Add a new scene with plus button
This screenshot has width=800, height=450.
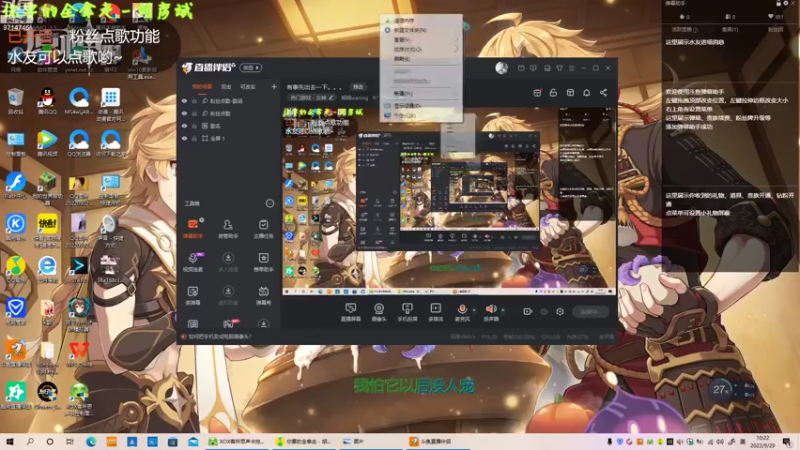click(274, 87)
